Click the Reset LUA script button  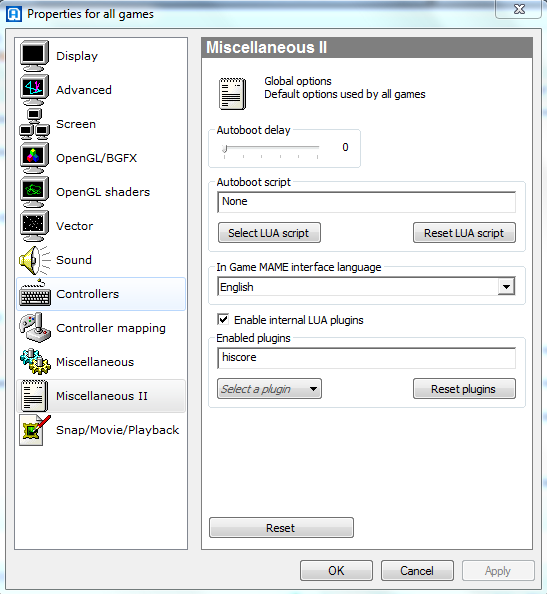click(x=464, y=233)
